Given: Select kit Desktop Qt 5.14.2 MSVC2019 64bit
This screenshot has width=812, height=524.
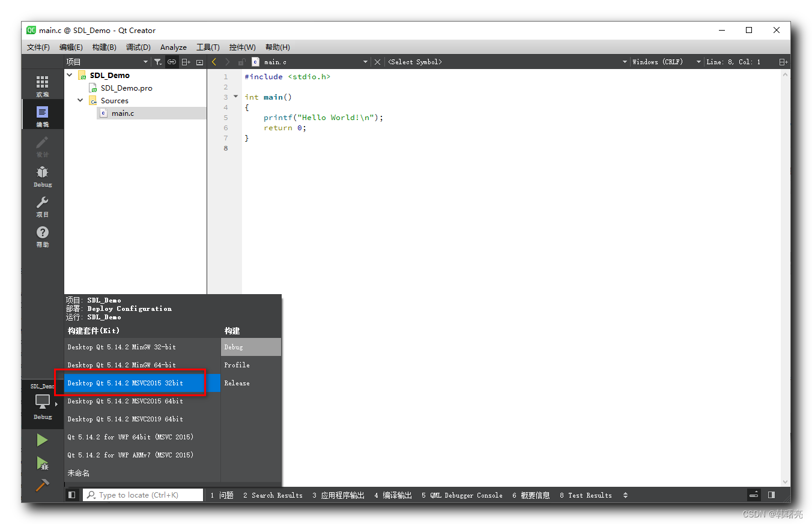Looking at the screenshot, I should (x=142, y=419).
